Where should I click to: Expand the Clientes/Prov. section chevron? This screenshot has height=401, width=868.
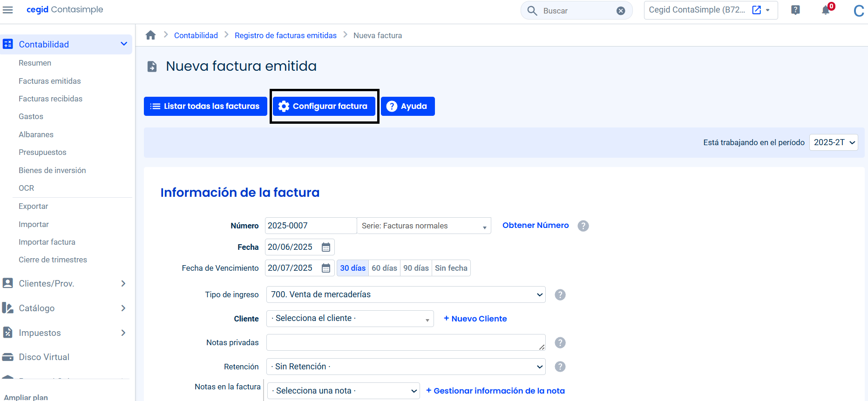[123, 283]
